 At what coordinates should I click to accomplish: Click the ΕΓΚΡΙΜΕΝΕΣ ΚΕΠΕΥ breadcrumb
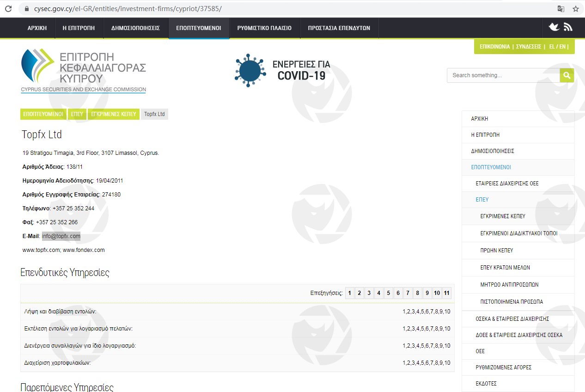[x=114, y=114]
